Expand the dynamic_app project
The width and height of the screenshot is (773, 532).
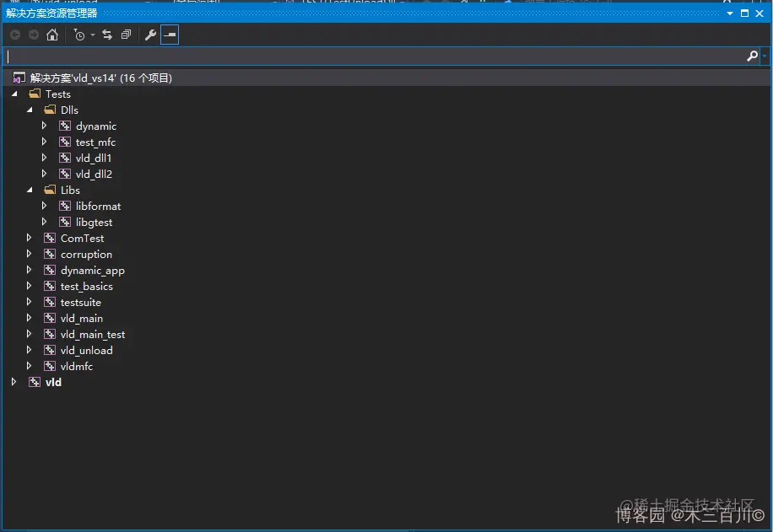pos(29,270)
